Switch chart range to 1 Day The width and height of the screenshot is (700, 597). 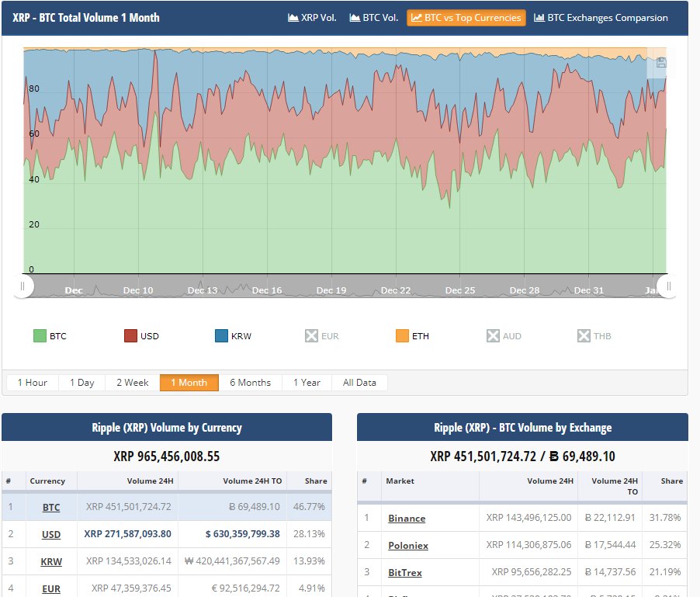click(82, 383)
